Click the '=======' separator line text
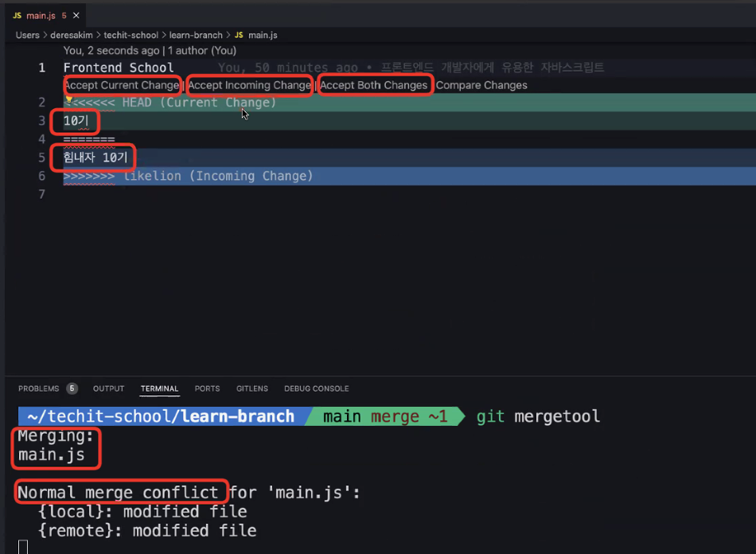The image size is (756, 554). (89, 140)
